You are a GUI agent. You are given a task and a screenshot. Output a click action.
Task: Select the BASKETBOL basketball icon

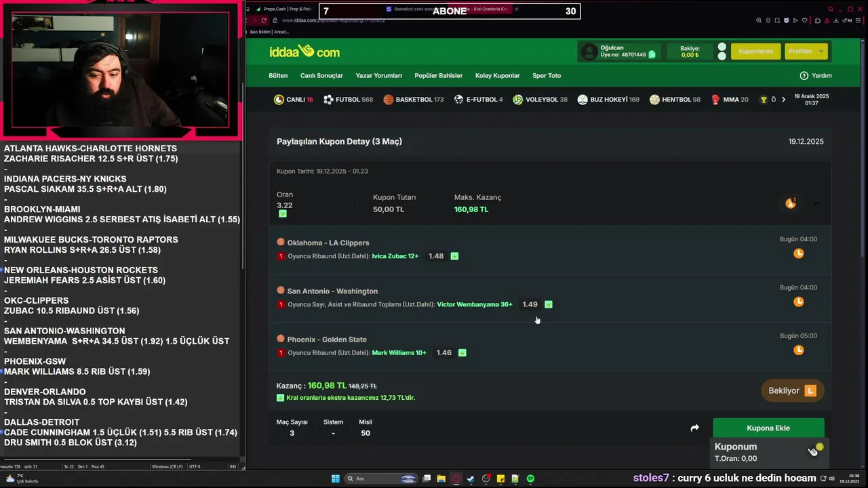point(389,100)
